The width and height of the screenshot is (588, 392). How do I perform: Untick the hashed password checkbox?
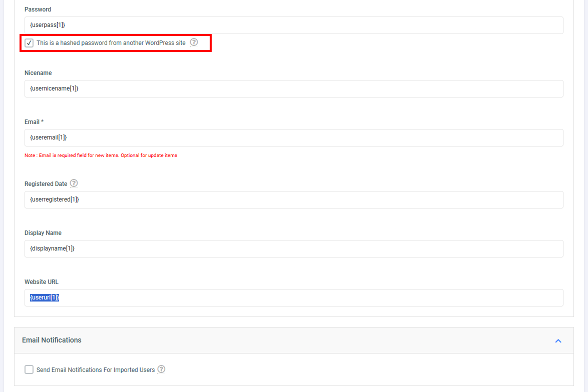29,43
